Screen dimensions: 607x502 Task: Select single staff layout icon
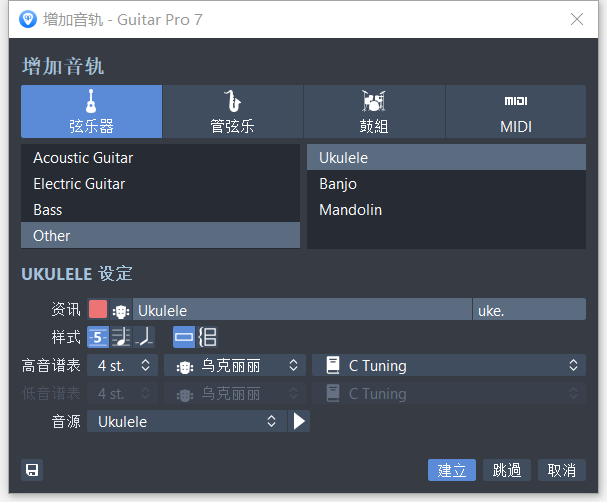point(184,337)
